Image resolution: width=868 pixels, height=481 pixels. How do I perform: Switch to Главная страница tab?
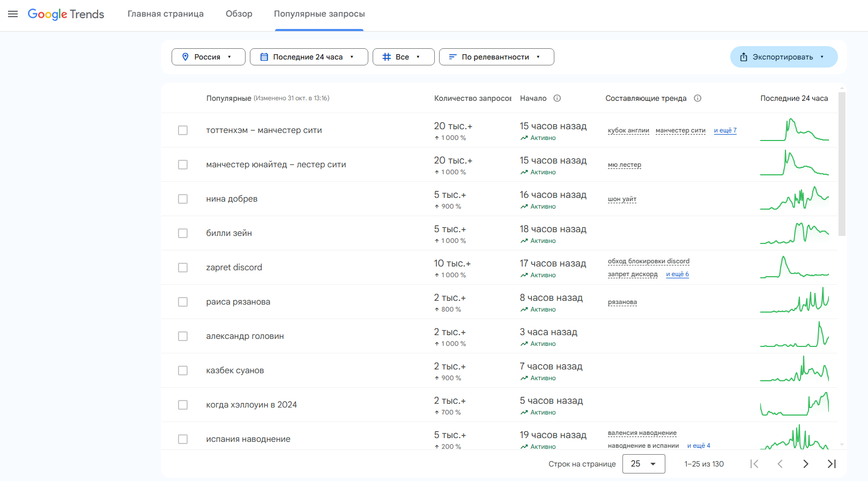(166, 14)
